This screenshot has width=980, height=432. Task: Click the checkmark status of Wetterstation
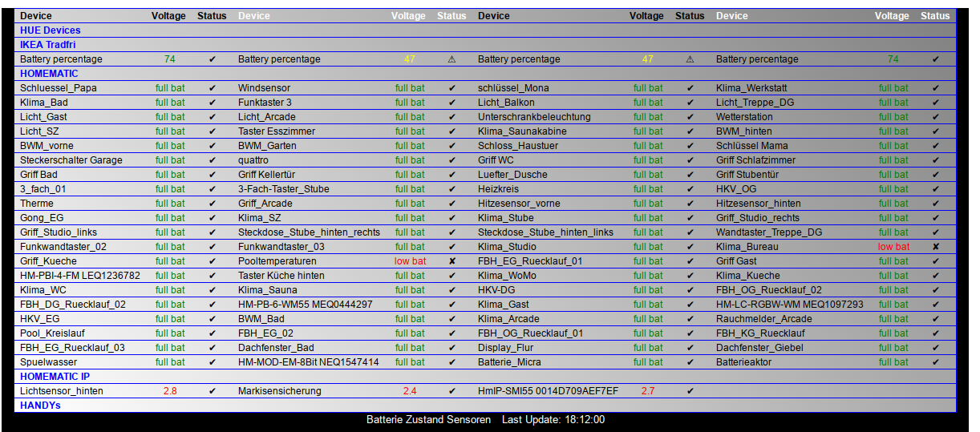935,117
